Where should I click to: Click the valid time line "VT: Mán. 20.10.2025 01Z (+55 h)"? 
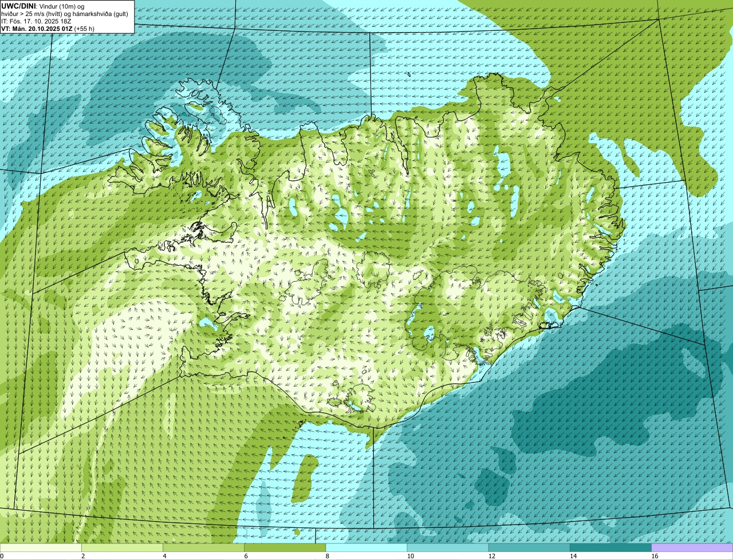pyautogui.click(x=48, y=29)
